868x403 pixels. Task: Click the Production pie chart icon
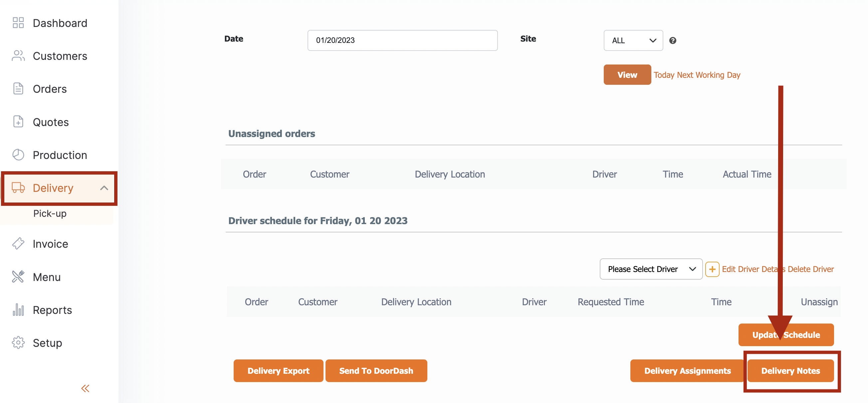(x=18, y=155)
